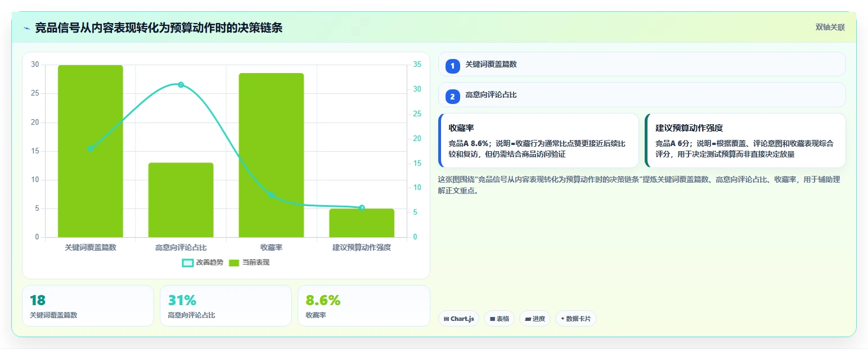The height and width of the screenshot is (349, 868).
Task: Open step 1 关键词覆盖篇数 row
Action: click(642, 64)
